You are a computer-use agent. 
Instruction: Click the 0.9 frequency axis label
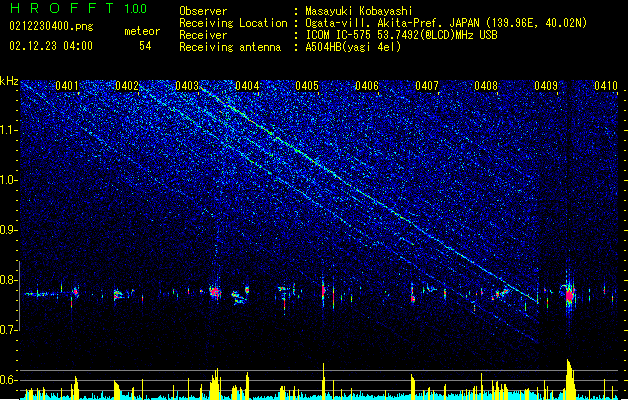(x=8, y=230)
